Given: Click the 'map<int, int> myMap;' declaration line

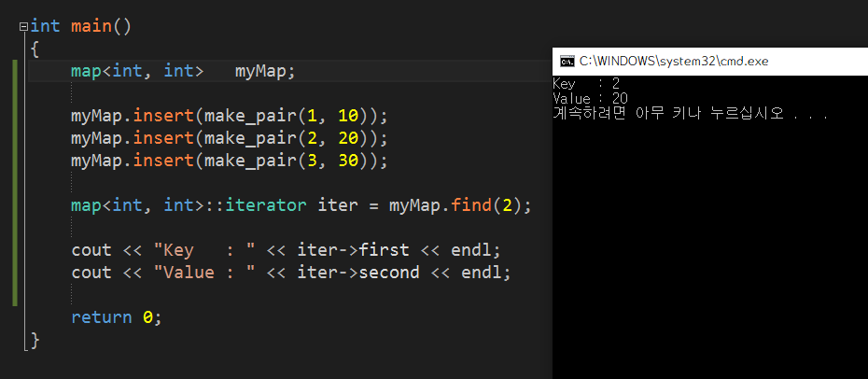Looking at the screenshot, I should (183, 71).
